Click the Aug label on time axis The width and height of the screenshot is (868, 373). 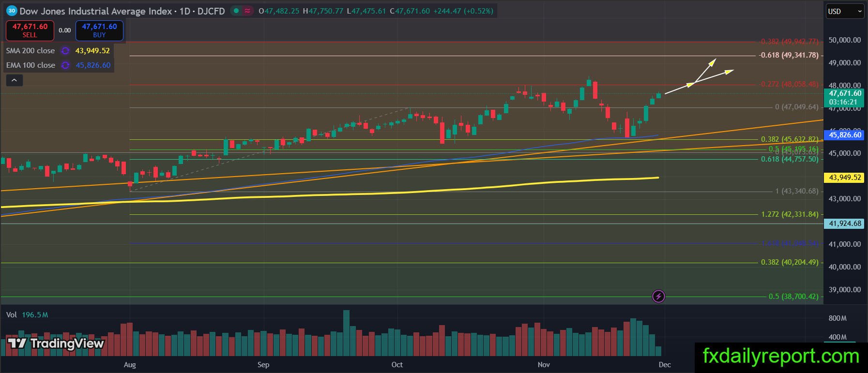(x=130, y=365)
